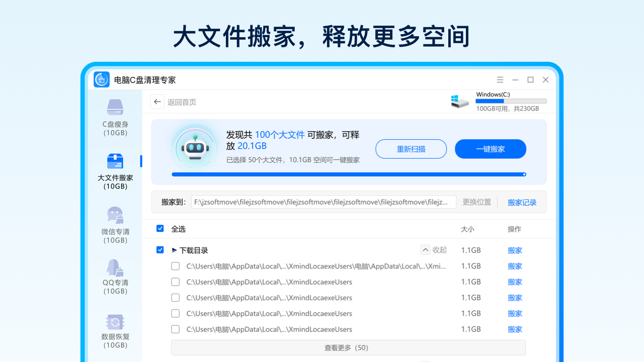Click the app logo in the title bar
The image size is (644, 362).
click(101, 79)
